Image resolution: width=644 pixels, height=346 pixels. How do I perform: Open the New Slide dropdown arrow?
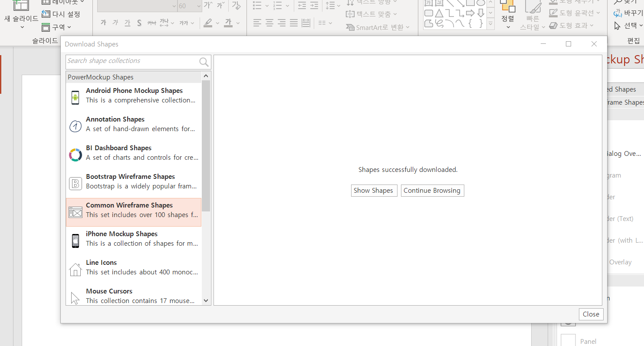pyautogui.click(x=22, y=27)
